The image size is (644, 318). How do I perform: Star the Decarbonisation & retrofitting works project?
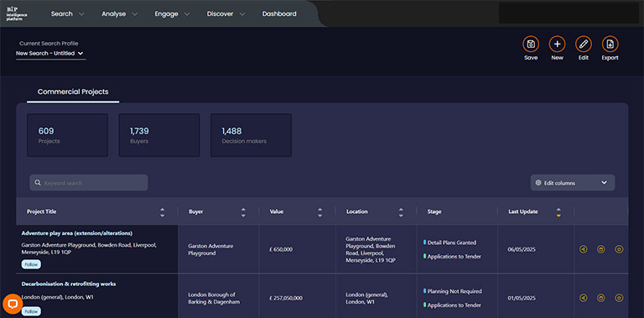point(619,298)
